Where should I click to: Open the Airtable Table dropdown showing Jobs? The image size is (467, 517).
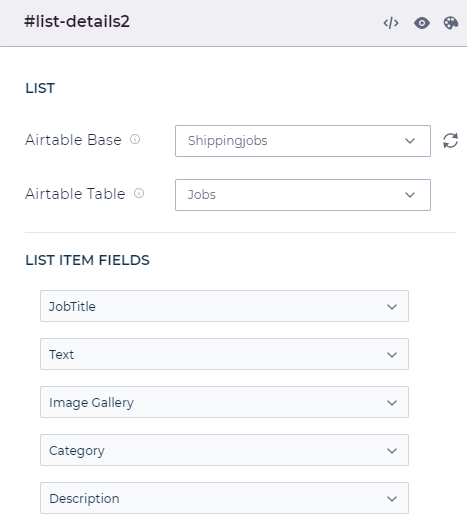click(x=303, y=195)
